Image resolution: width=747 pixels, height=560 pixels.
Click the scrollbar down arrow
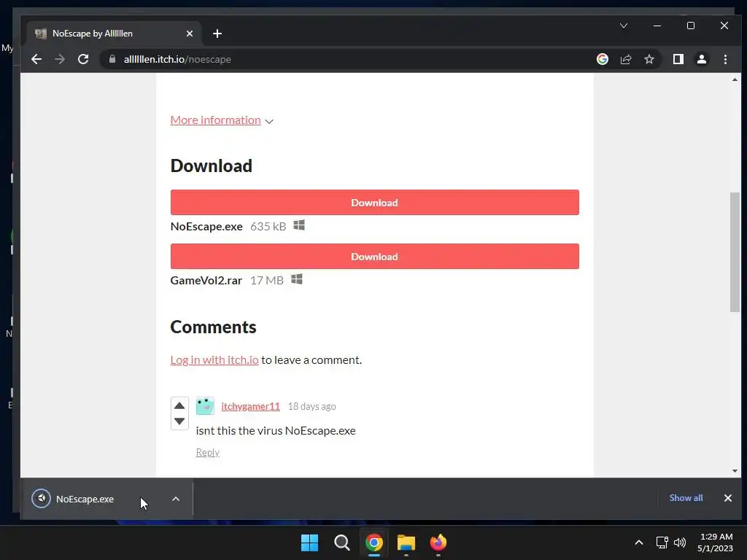(x=735, y=471)
